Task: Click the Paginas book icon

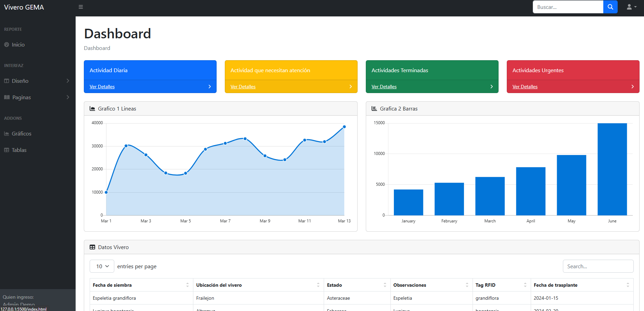Action: (x=7, y=97)
